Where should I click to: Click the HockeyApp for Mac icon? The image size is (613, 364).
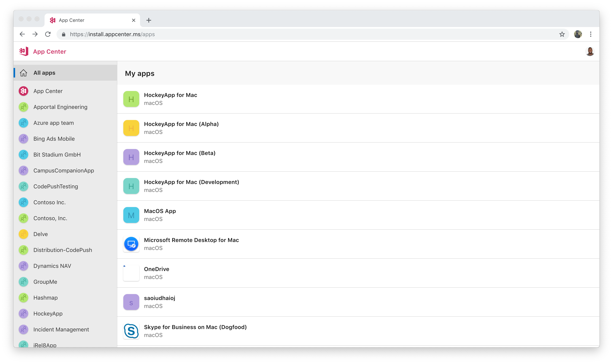tap(131, 99)
